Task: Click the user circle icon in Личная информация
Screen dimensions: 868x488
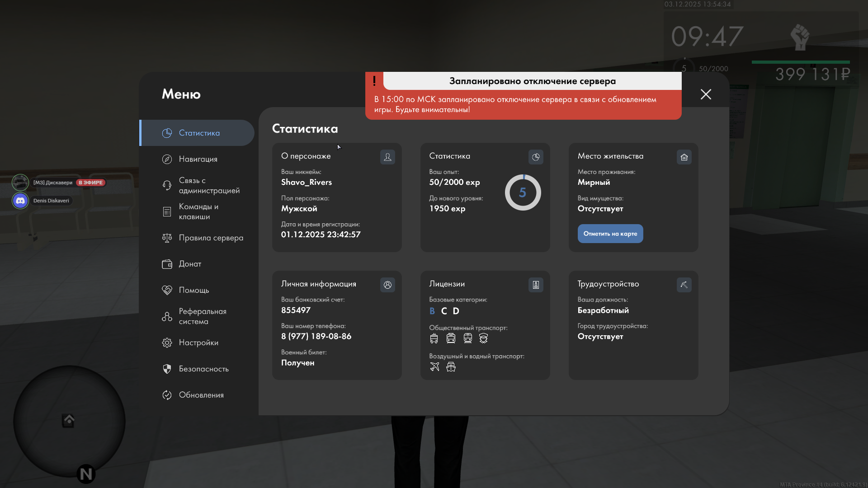Action: (387, 285)
